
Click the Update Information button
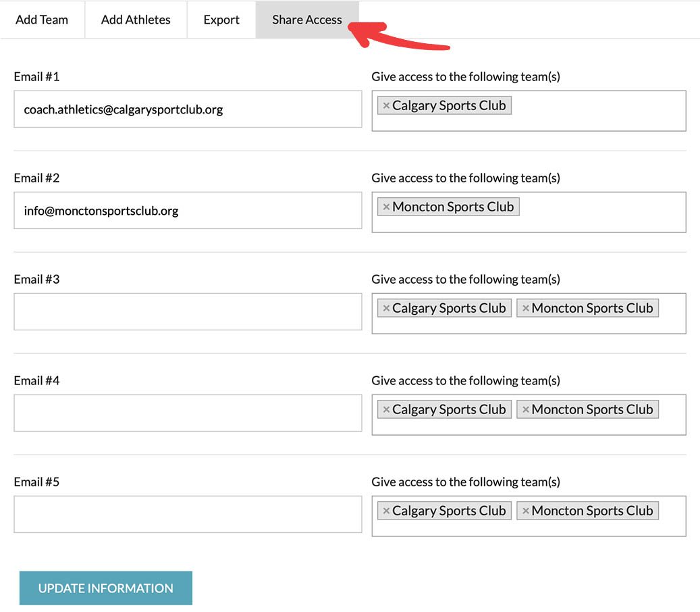click(106, 588)
